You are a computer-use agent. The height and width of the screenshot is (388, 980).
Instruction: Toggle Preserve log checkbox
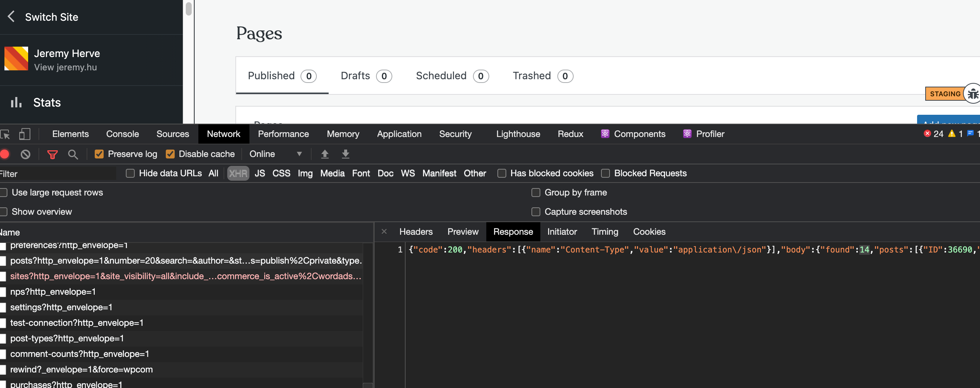(99, 154)
